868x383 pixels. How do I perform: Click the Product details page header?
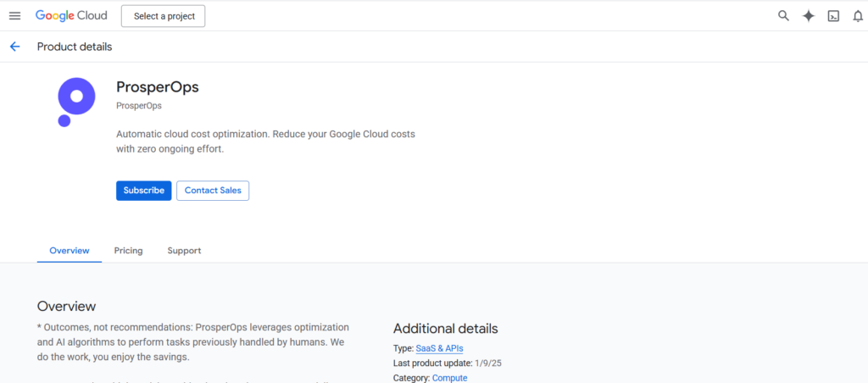click(75, 47)
